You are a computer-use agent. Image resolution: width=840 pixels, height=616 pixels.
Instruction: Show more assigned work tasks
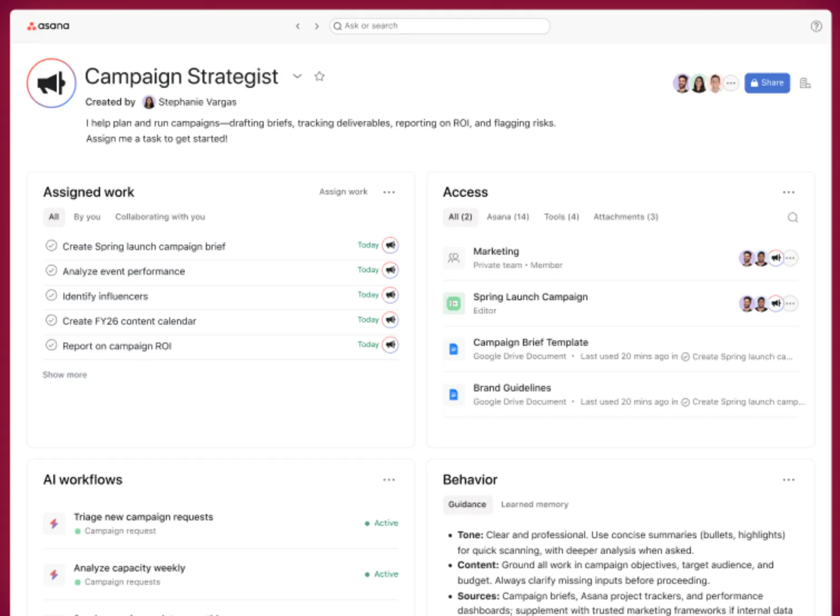pyautogui.click(x=65, y=375)
